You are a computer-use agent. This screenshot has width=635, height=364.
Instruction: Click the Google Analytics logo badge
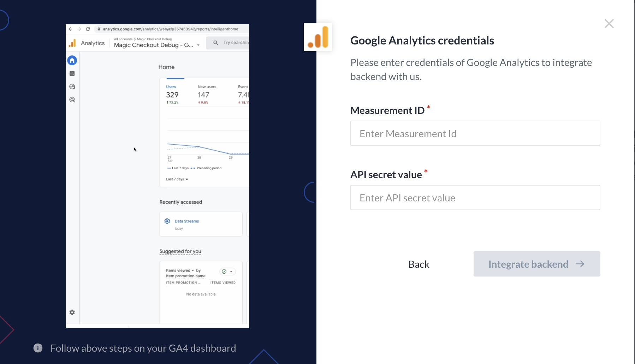(x=318, y=37)
